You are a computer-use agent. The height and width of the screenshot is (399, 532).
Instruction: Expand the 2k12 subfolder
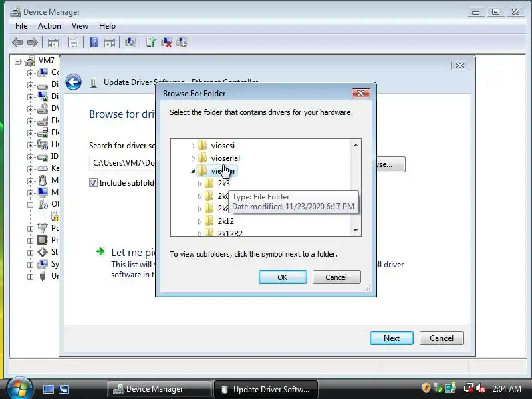tap(199, 221)
